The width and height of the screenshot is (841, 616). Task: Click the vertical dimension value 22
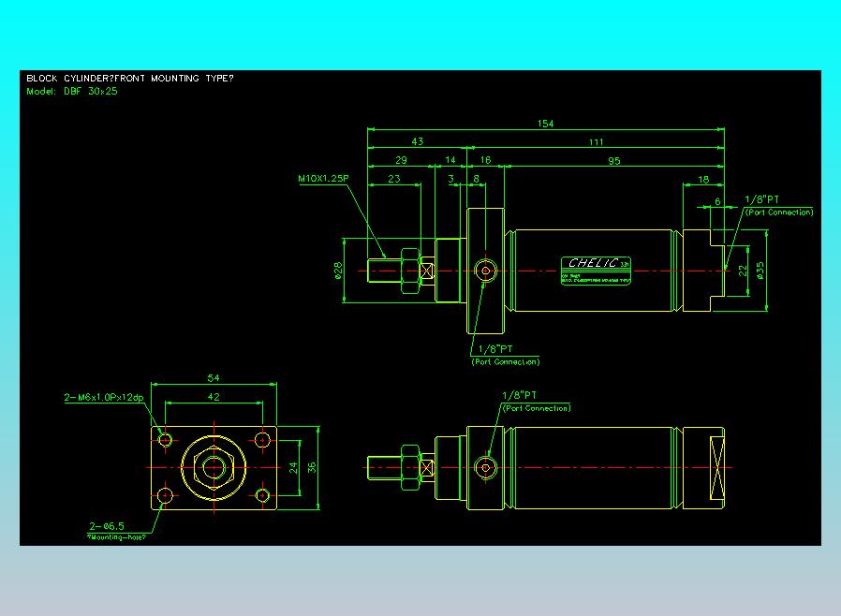pyautogui.click(x=743, y=271)
